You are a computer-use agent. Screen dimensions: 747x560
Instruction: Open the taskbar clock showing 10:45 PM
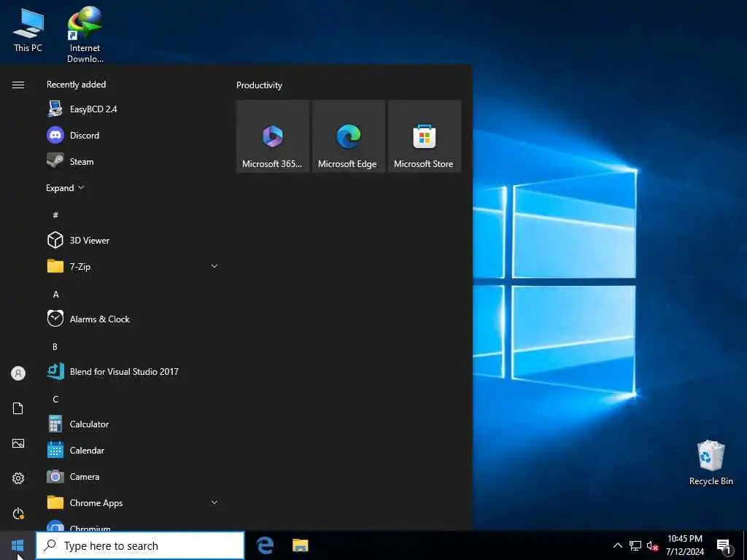pos(684,545)
